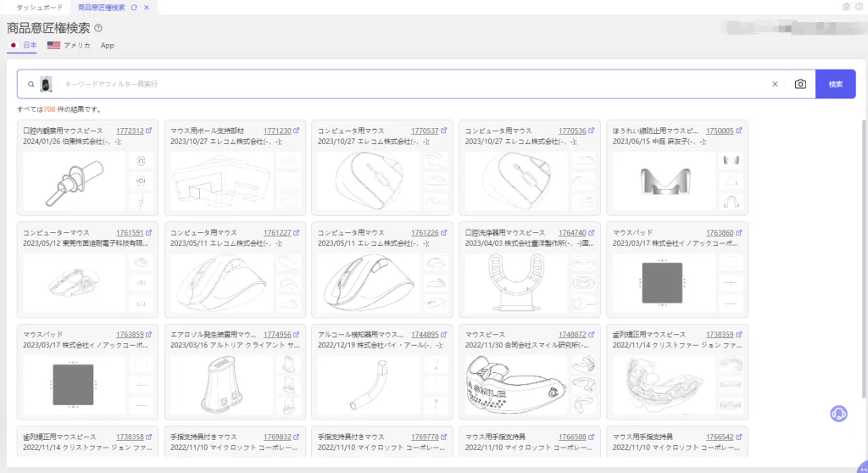Click the main drawing of 口腔内観察用マウスピース
Image resolution: width=868 pixels, height=473 pixels.
coord(75,181)
